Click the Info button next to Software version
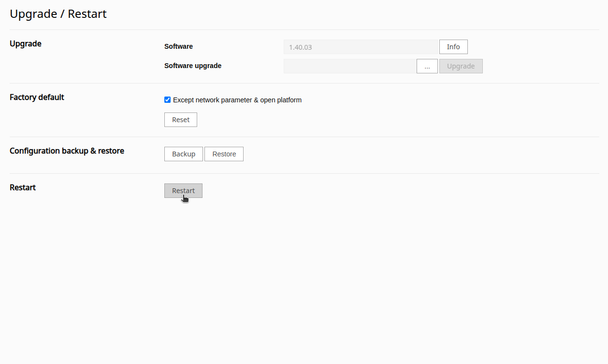This screenshot has width=608, height=364. 453,46
